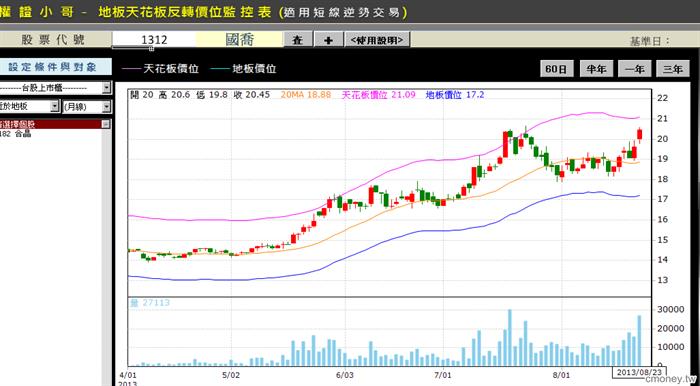
Task: Click the 查 search button
Action: pyautogui.click(x=298, y=40)
